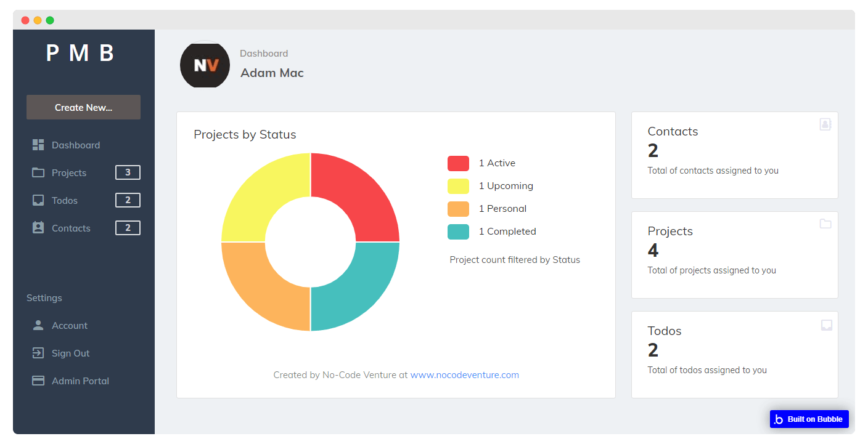Click the Projects count badge showing 3

coord(128,172)
